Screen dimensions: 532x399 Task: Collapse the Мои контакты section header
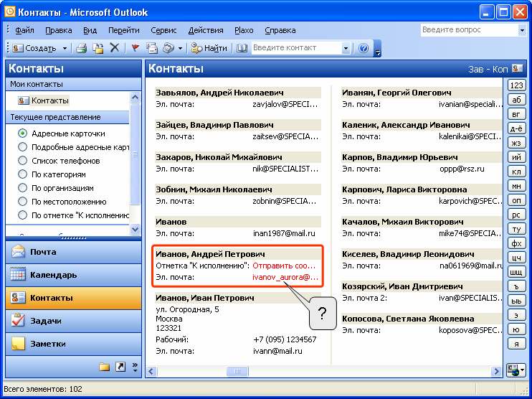coord(73,84)
